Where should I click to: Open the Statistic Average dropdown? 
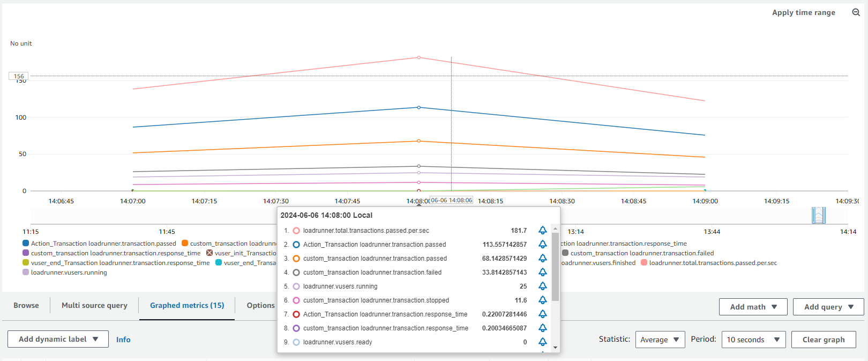660,340
